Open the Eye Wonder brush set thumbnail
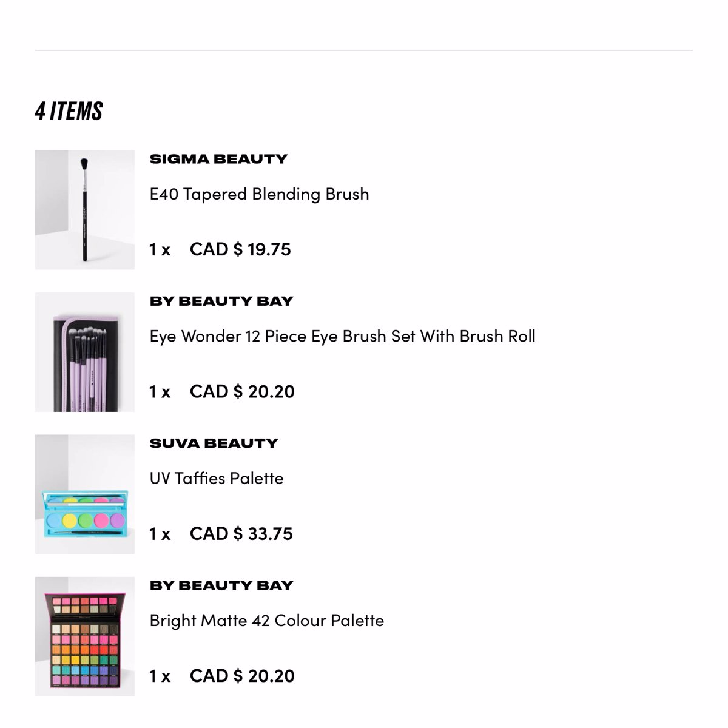The width and height of the screenshot is (728, 728). 85,352
